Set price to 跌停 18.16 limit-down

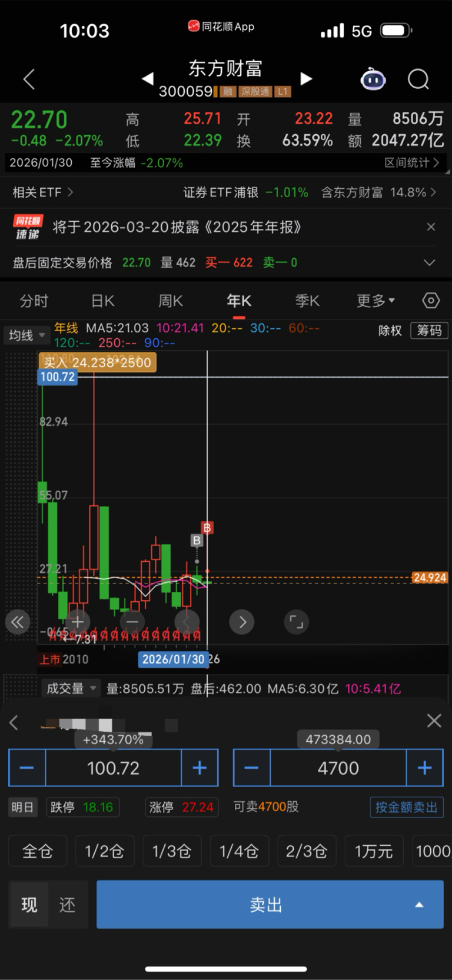pyautogui.click(x=83, y=807)
